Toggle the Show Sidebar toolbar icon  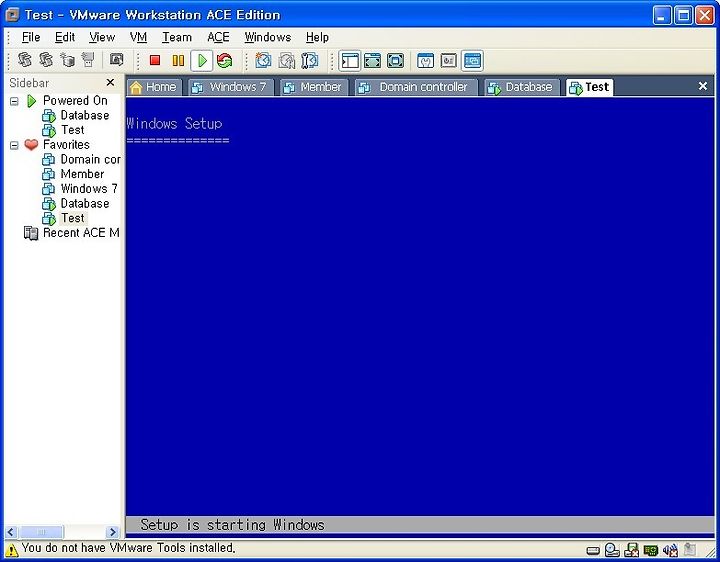pyautogui.click(x=350, y=61)
